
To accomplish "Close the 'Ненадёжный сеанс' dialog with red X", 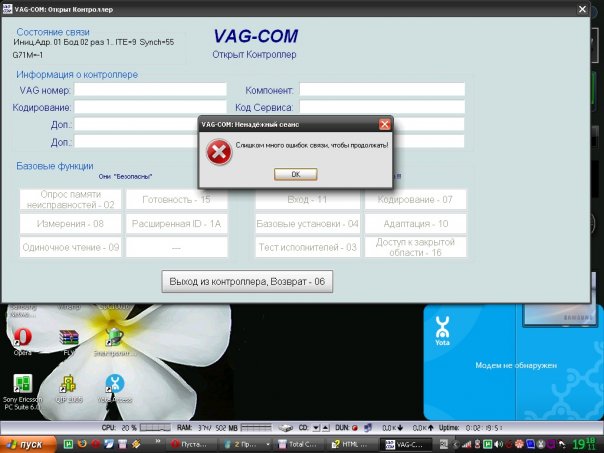I will [x=384, y=124].
